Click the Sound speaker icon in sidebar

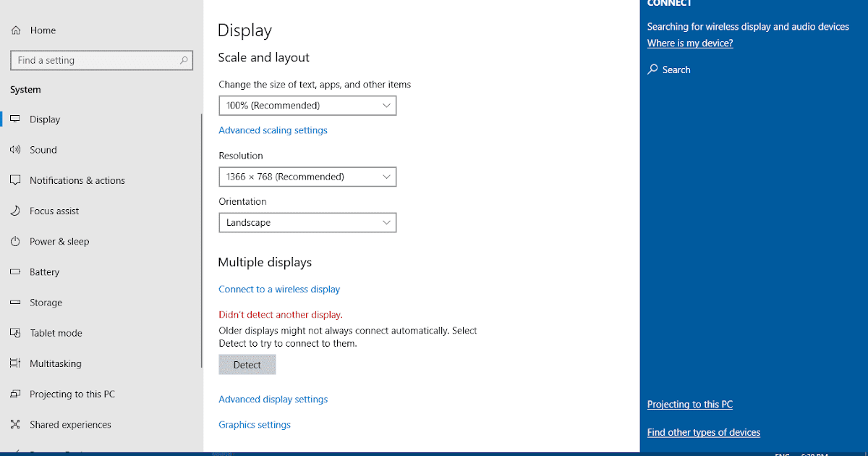point(15,150)
